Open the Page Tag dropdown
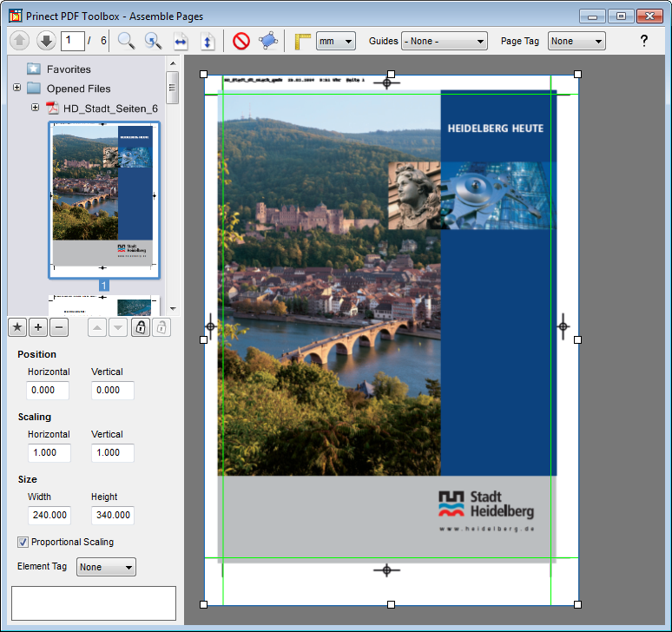 tap(576, 41)
